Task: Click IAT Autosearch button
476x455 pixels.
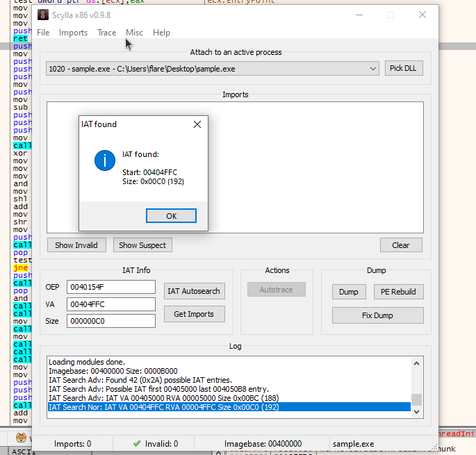Action: click(195, 291)
